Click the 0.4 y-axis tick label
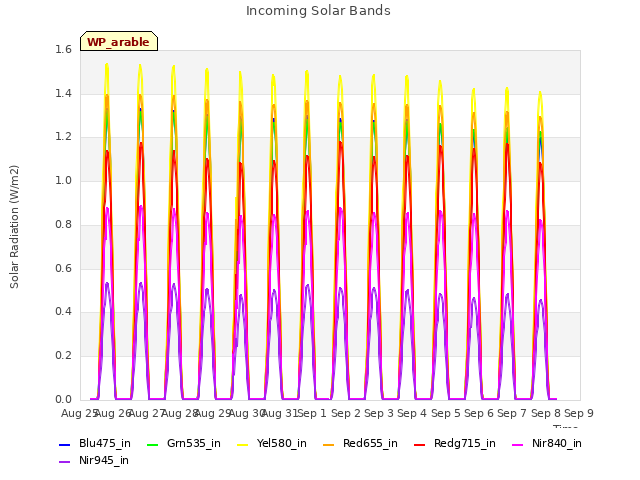This screenshot has width=640, height=480. (x=63, y=312)
